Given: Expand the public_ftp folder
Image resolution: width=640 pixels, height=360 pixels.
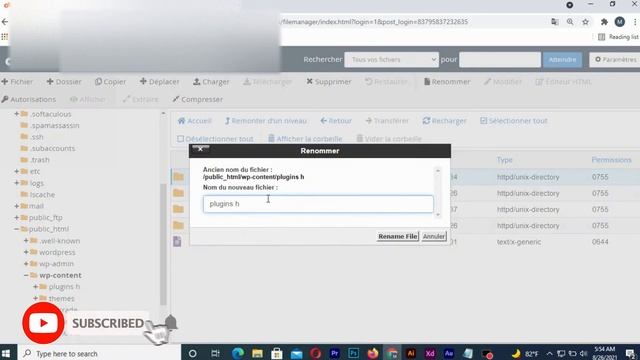Looking at the screenshot, I should 17,218.
